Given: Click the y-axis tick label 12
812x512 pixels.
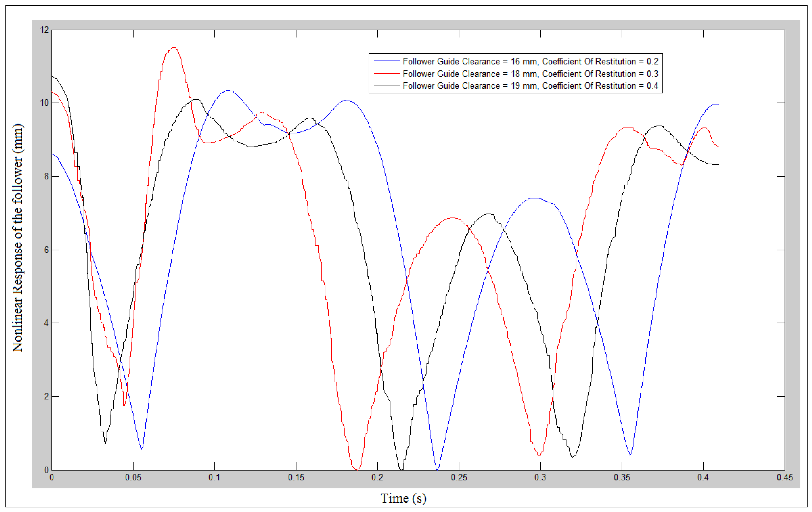Looking at the screenshot, I should [44, 30].
